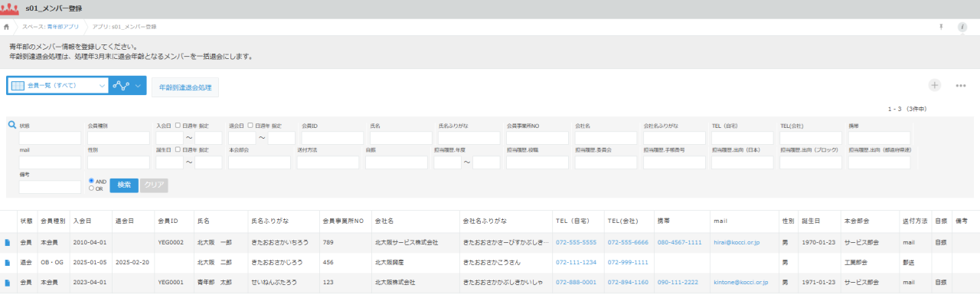Click the 会員ID filter input field

coord(332,138)
